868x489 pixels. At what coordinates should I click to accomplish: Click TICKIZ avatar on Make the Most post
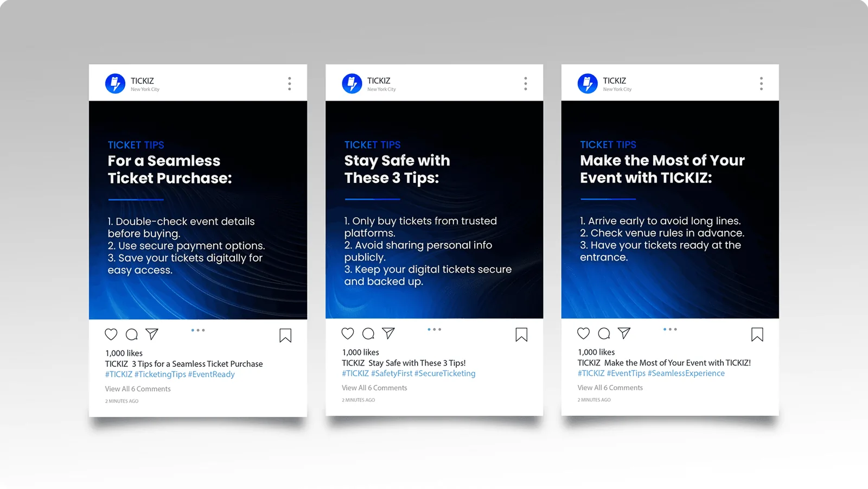(588, 84)
